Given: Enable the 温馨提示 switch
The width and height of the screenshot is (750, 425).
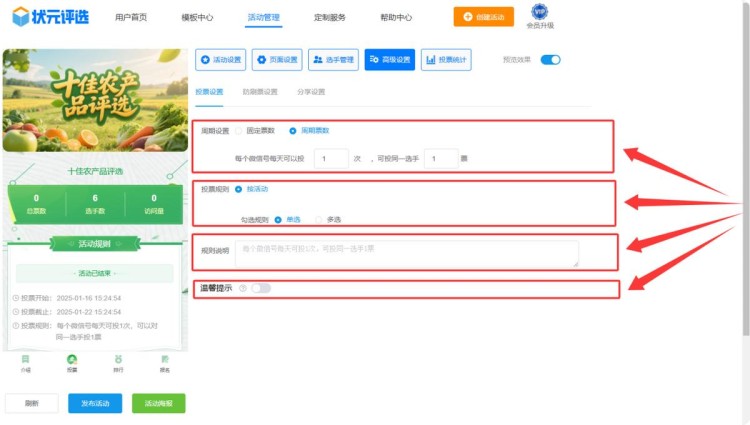Looking at the screenshot, I should pyautogui.click(x=260, y=288).
